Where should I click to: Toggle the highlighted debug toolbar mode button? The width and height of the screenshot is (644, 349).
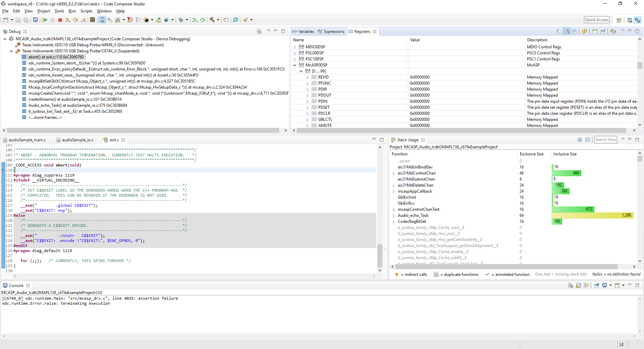coord(102,20)
